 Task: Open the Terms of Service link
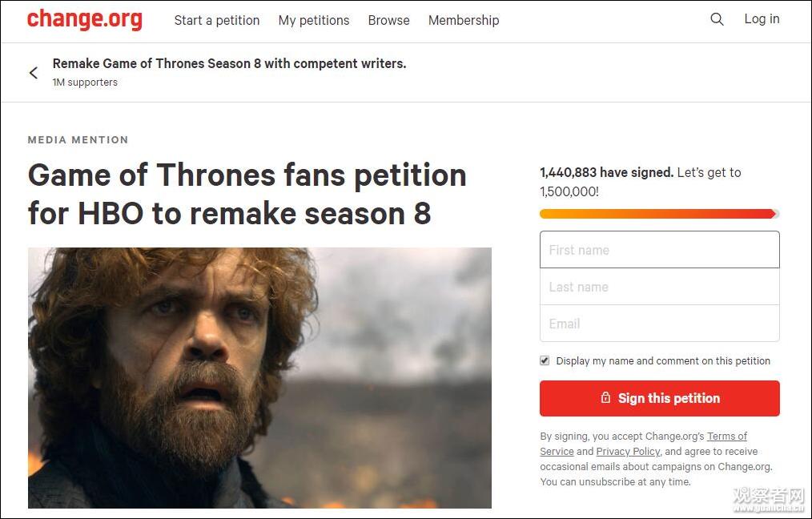726,437
